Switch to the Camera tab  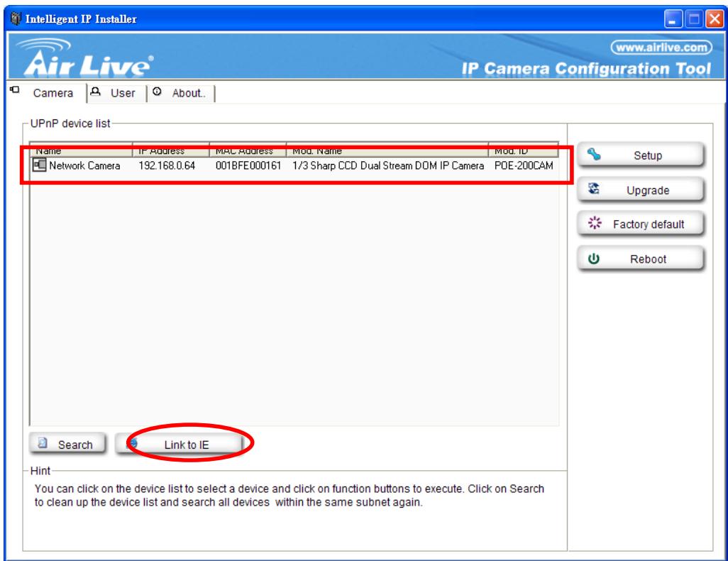tap(46, 93)
